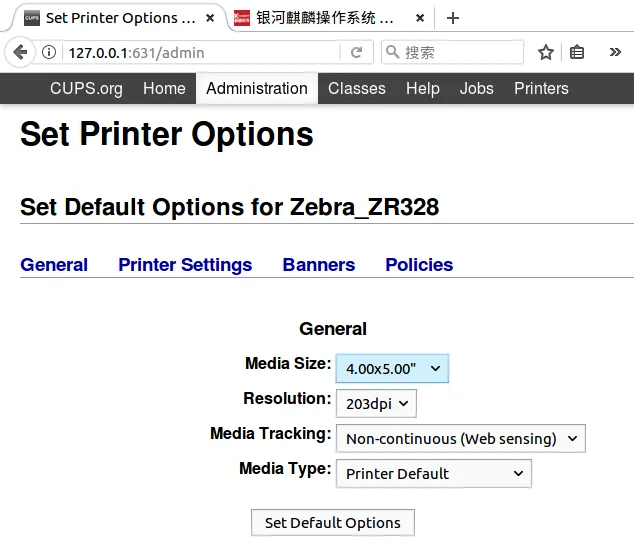
Task: Open the Media Tracking dropdown
Action: 460,438
